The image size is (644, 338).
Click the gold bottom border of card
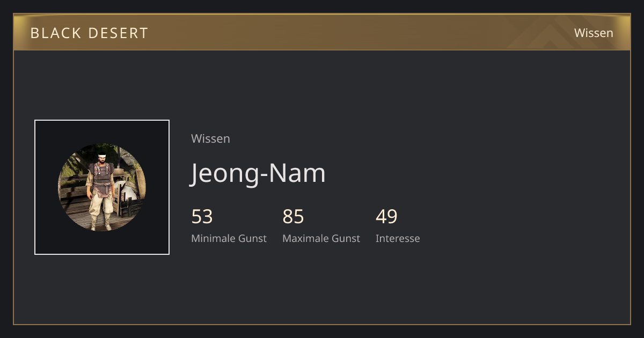[x=322, y=324]
